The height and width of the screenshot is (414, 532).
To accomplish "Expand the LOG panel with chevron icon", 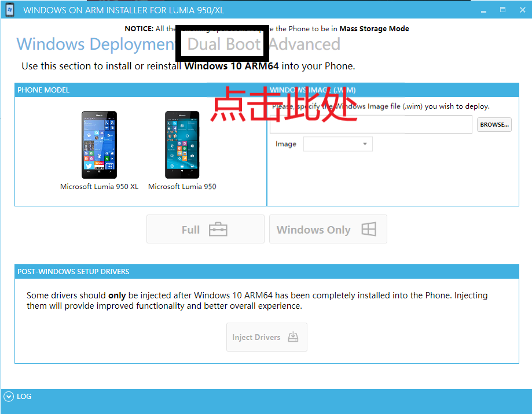I will [8, 397].
